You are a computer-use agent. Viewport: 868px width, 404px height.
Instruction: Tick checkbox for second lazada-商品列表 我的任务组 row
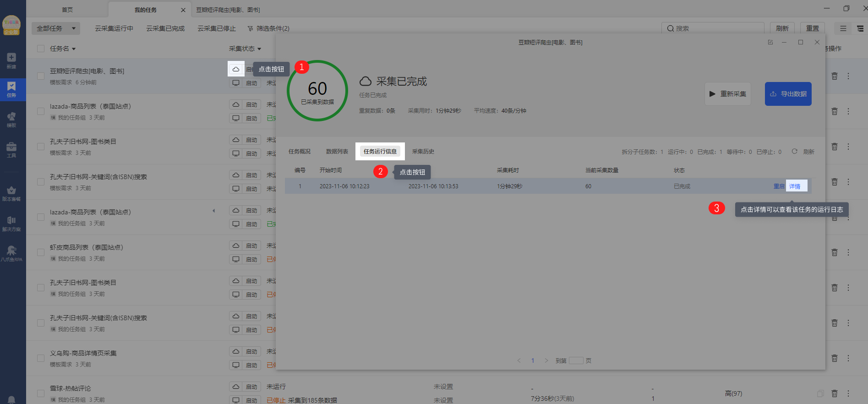point(41,217)
